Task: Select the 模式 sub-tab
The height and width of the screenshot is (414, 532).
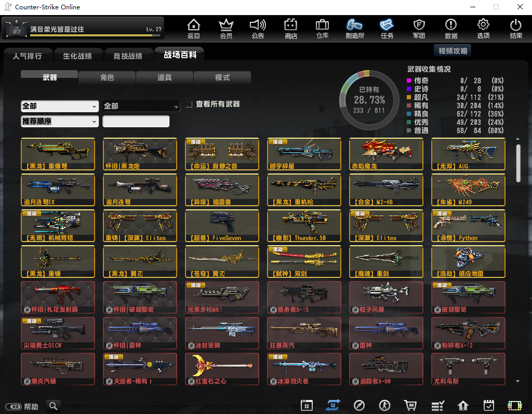Action: pos(222,77)
